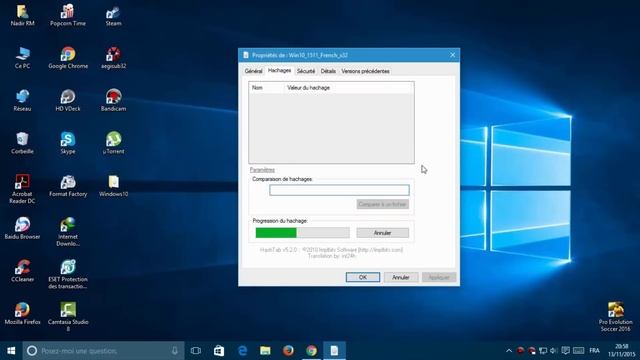The height and width of the screenshot is (360, 640).
Task: Launch µTorrent from the desktop
Action: (113, 143)
